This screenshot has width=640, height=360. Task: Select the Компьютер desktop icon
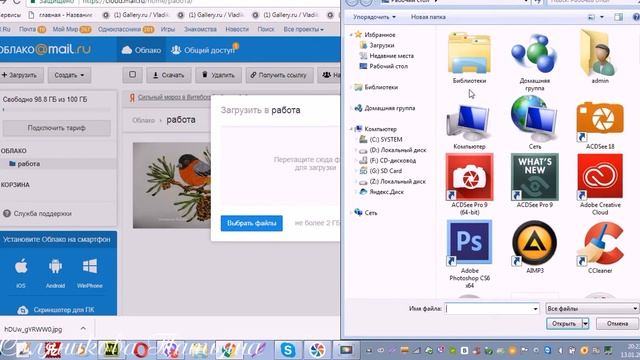[469, 122]
